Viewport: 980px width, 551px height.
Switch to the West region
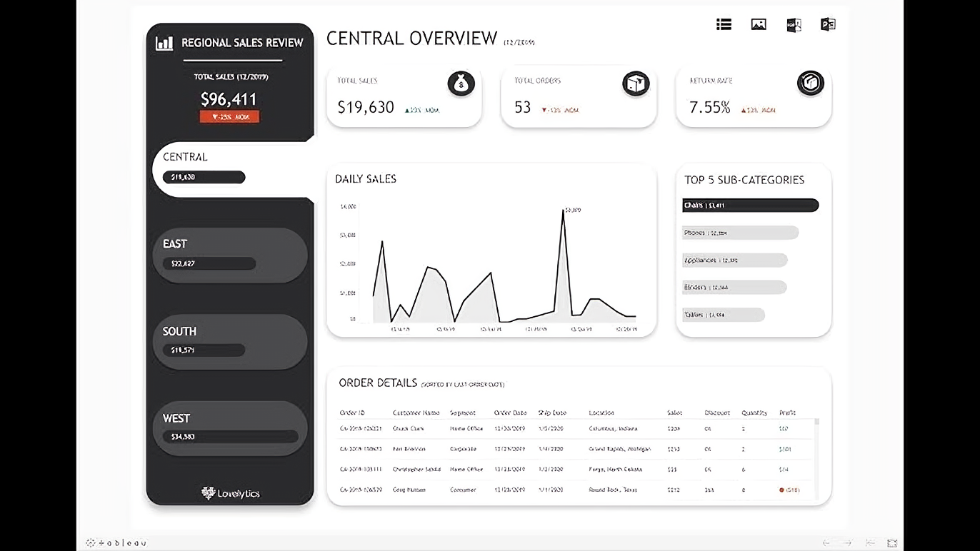pyautogui.click(x=230, y=428)
